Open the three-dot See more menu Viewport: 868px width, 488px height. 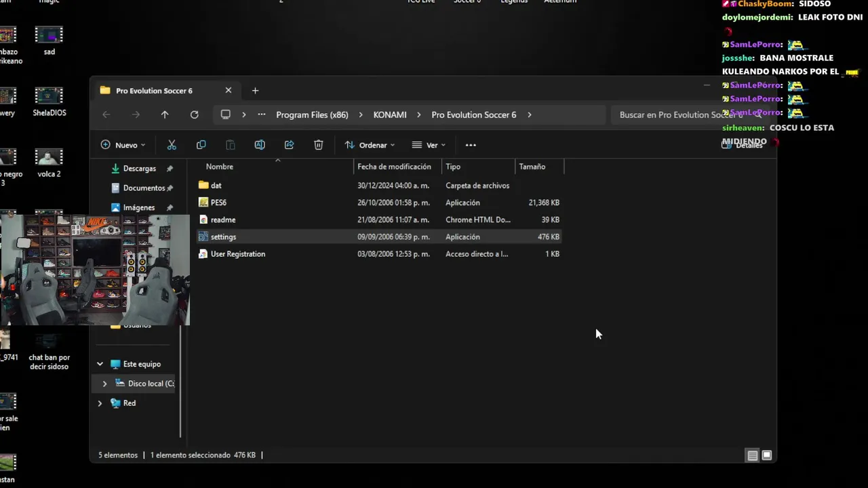(471, 145)
